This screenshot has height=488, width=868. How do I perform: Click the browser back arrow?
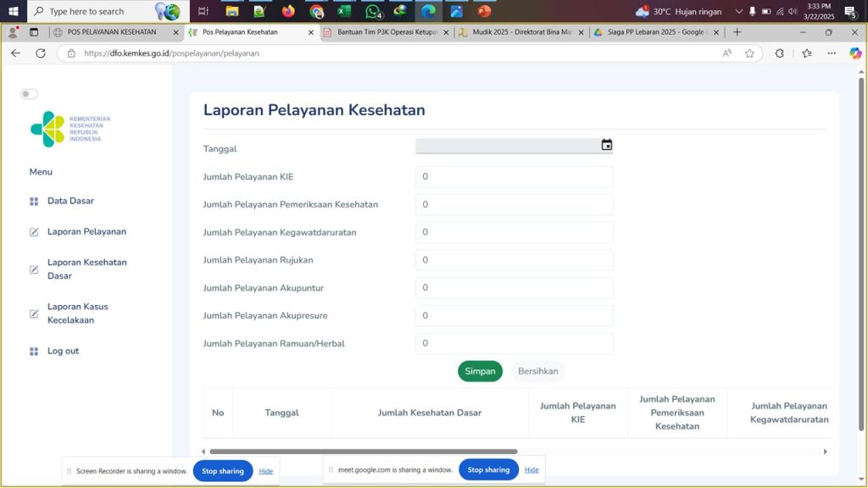15,53
